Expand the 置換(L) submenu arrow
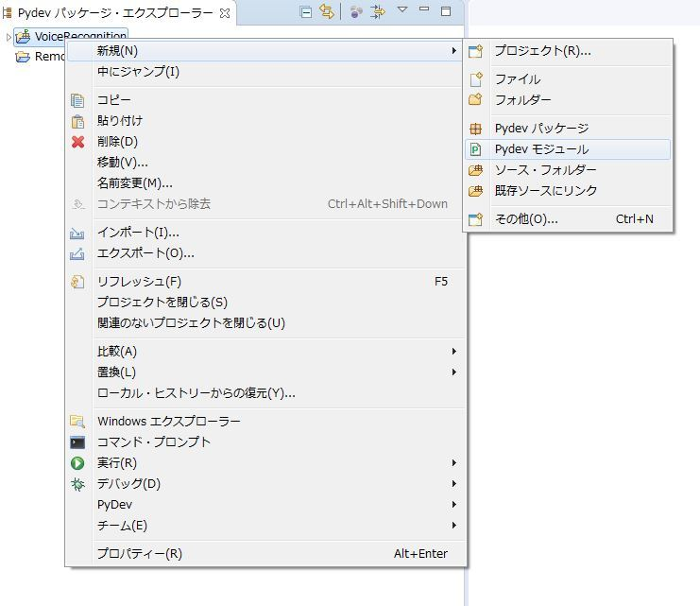 [x=454, y=372]
